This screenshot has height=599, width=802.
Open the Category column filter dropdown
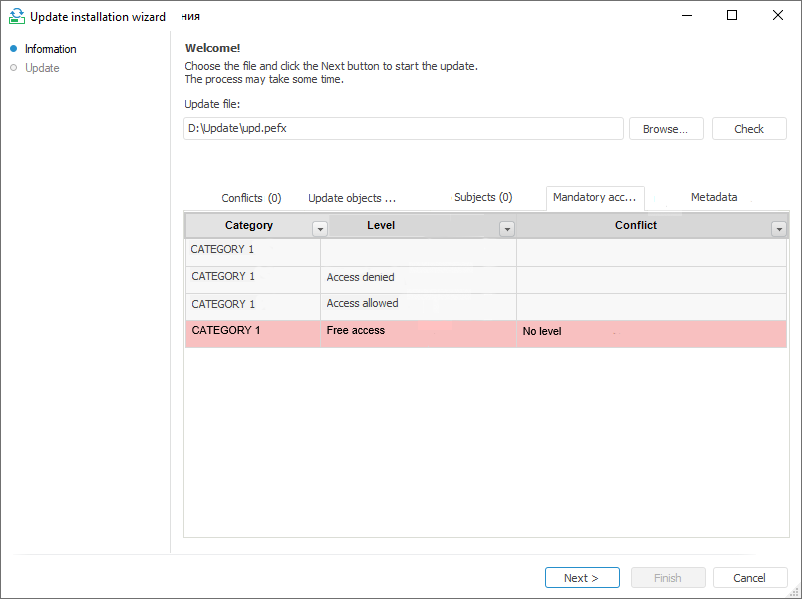point(320,229)
